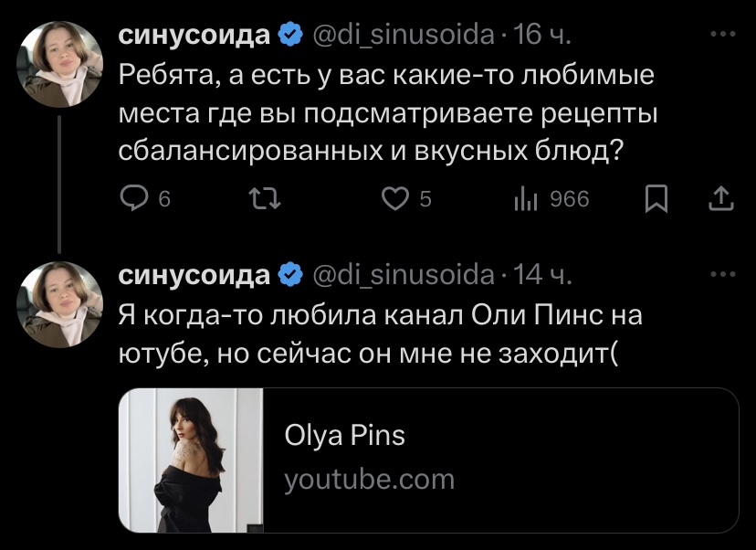Click the синусоида display name in first tweet
The image size is (756, 550).
click(x=195, y=37)
